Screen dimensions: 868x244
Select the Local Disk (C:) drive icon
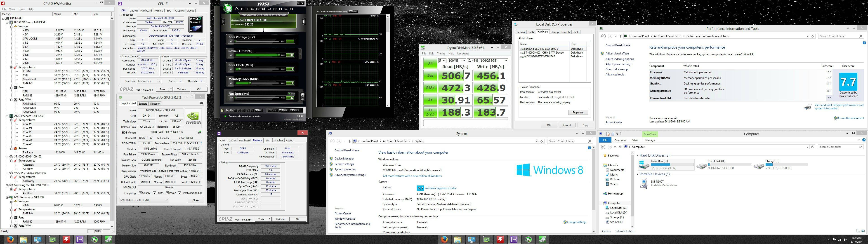[x=644, y=164]
